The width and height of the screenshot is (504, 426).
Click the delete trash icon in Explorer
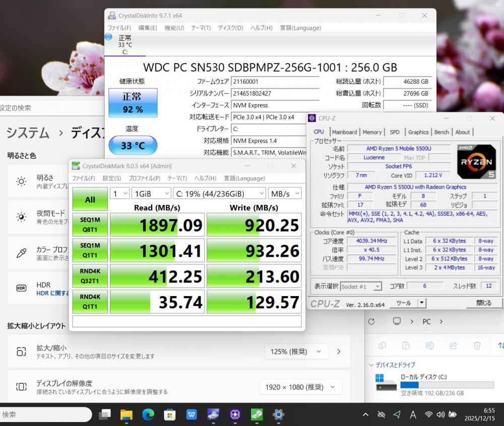point(477,345)
